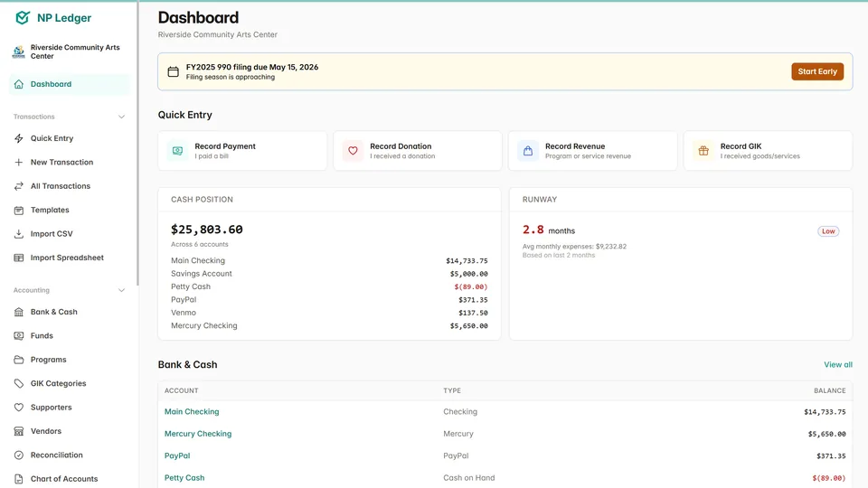Click the sidebar vertical scrollbar
Viewport: 868px width, 488px height.
pos(137,145)
